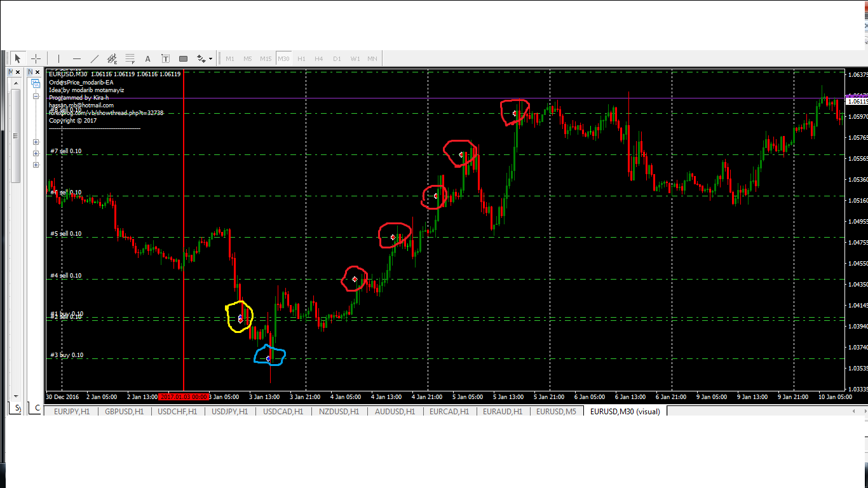Switch chart to M5 timeframe
The image size is (868, 488).
tap(248, 58)
